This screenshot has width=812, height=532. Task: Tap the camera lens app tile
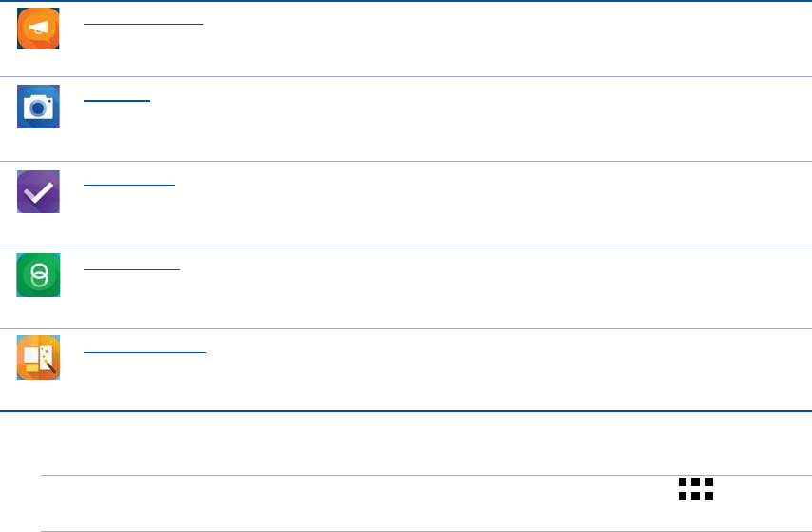coord(38,107)
